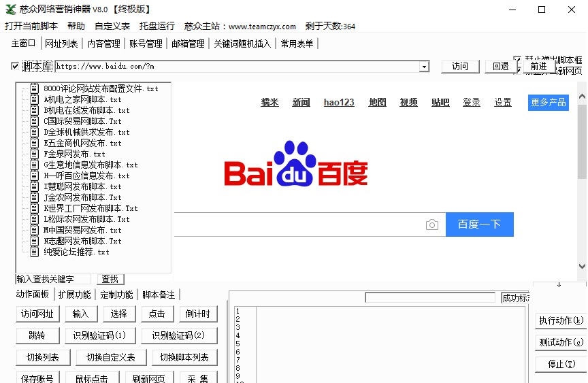This screenshot has width=588, height=383.
Task: Click the 跳转 button
Action: click(x=37, y=336)
